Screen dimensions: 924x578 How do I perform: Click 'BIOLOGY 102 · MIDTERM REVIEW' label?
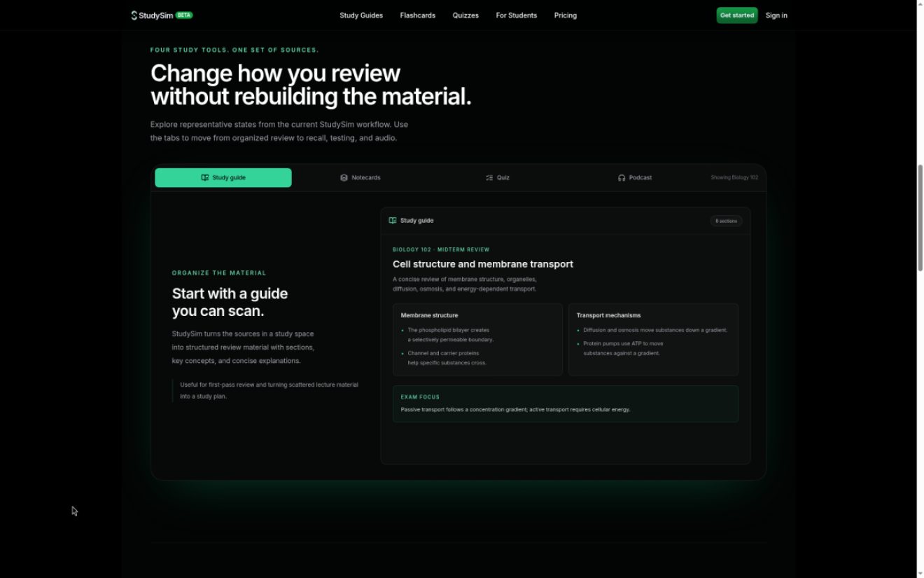pyautogui.click(x=441, y=249)
